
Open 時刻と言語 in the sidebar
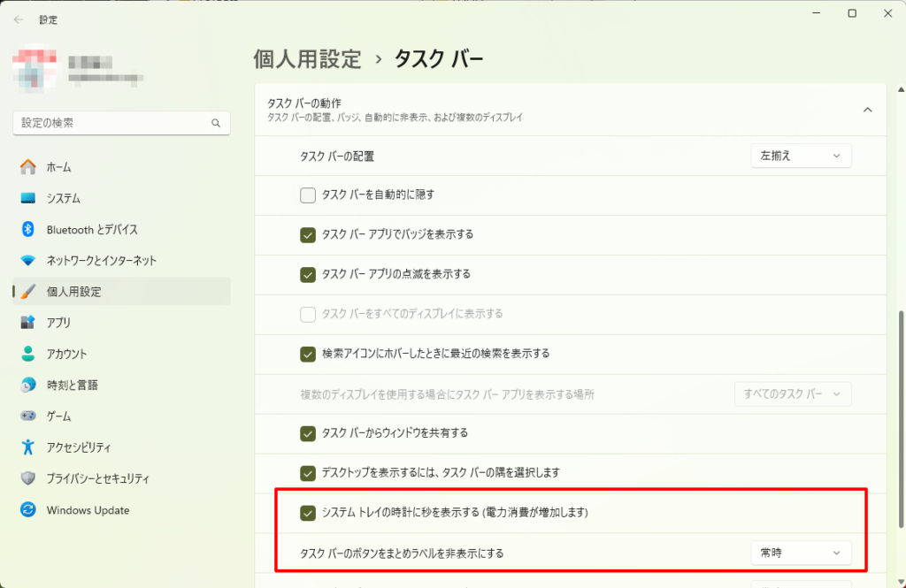click(x=73, y=386)
